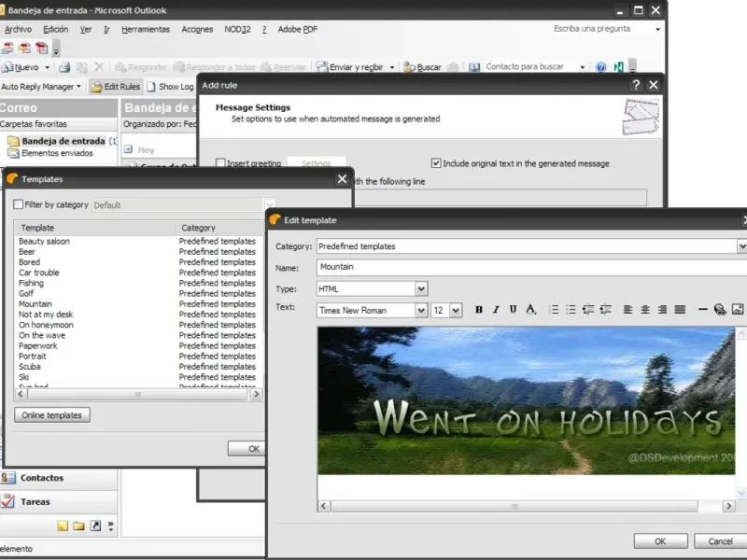The height and width of the screenshot is (560, 747).
Task: Insert numbered list in template editor
Action: (554, 310)
